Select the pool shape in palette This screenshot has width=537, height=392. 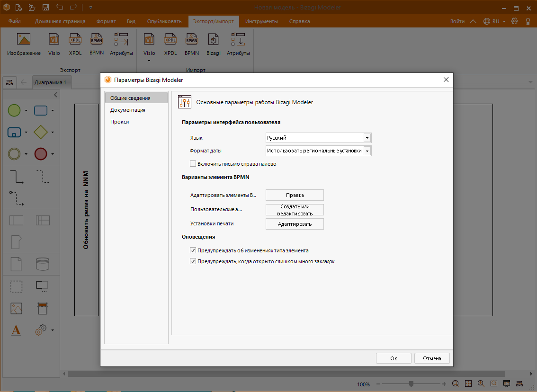click(x=17, y=221)
